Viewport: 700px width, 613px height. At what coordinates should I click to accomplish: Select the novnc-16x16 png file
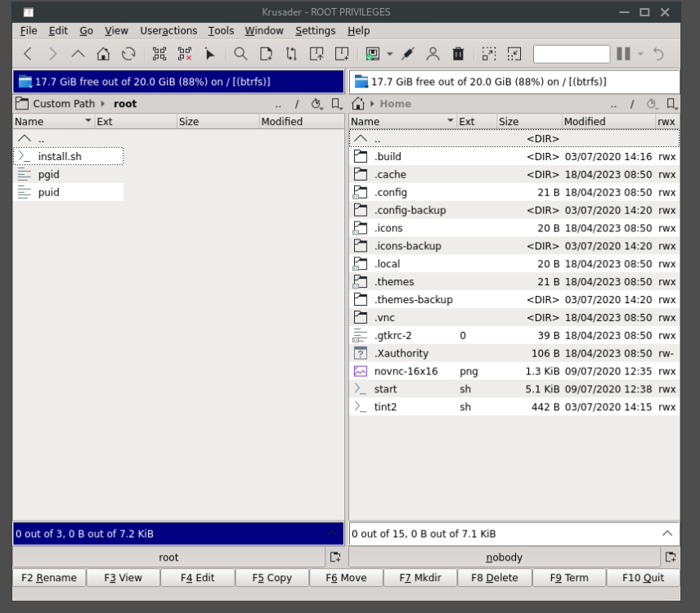(514, 371)
